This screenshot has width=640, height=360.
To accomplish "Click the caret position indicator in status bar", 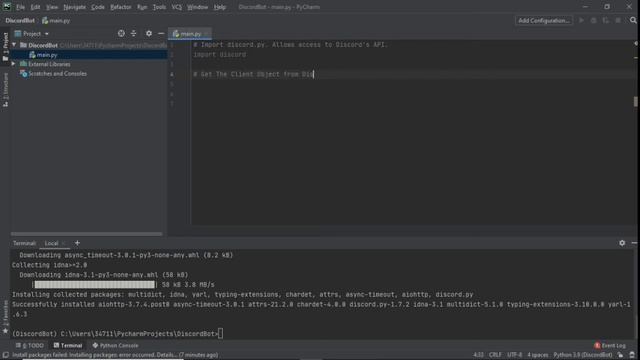I will [x=478, y=355].
